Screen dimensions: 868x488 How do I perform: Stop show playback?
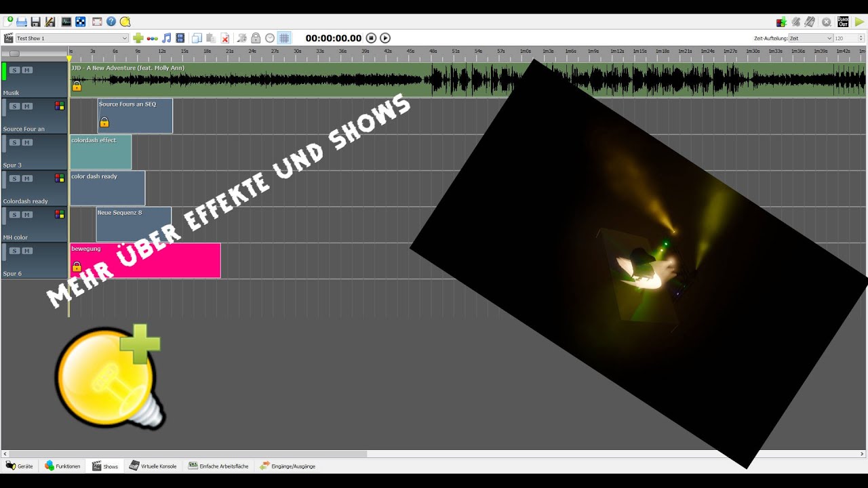(x=371, y=38)
